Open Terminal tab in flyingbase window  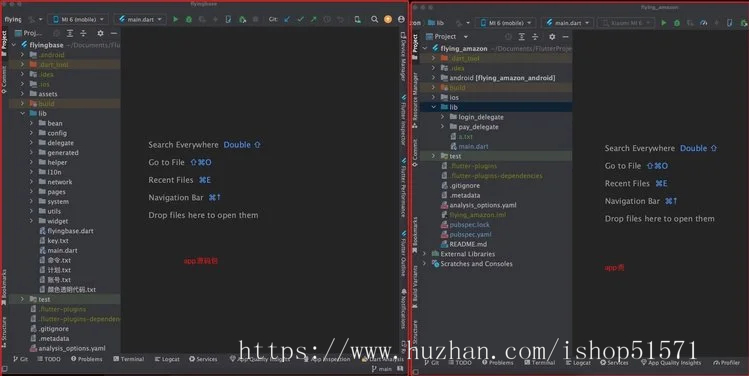click(128, 359)
